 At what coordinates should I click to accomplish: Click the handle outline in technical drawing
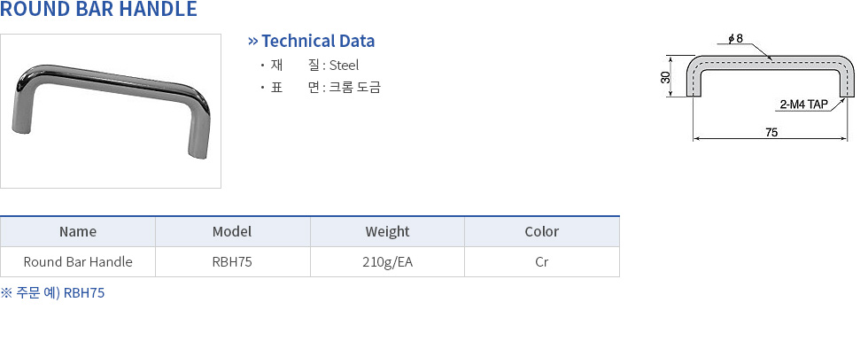point(770,76)
